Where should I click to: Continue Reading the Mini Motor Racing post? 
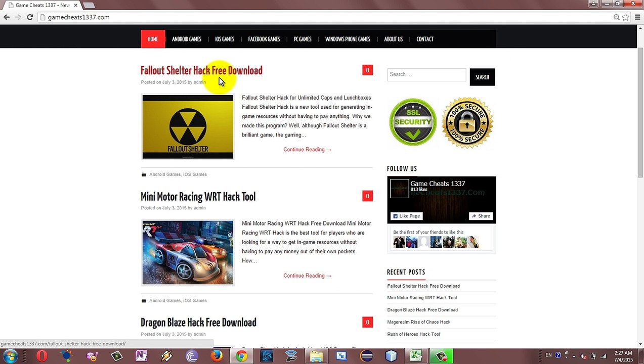pyautogui.click(x=308, y=276)
